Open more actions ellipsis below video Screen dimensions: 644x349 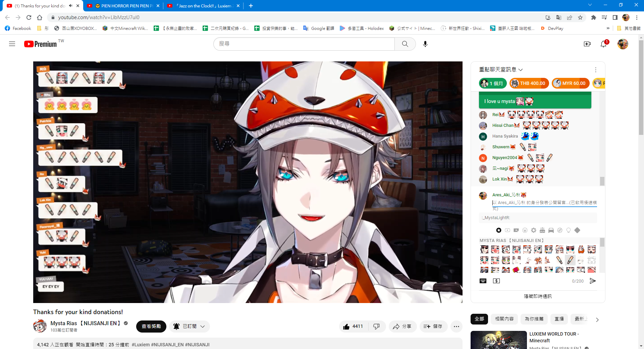point(457,327)
